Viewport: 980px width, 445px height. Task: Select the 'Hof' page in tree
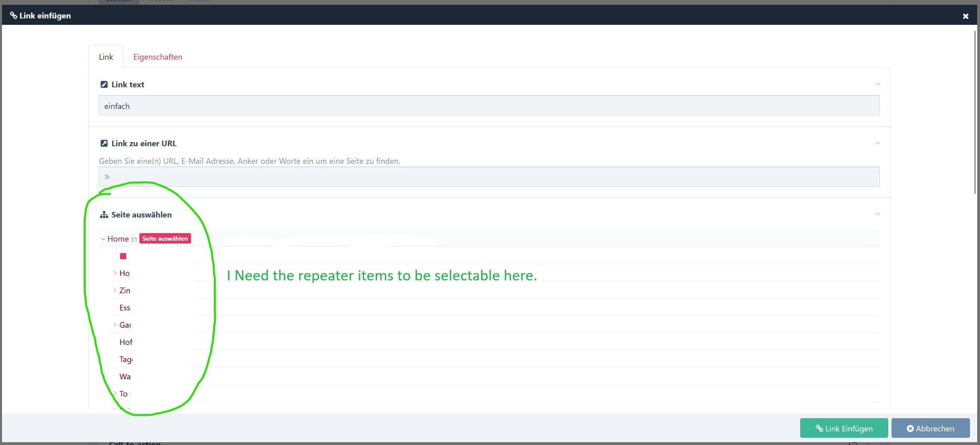pyautogui.click(x=125, y=342)
